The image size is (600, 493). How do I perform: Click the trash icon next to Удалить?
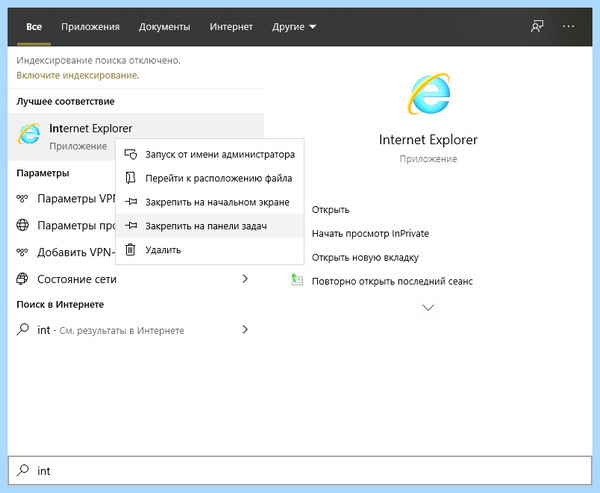tap(131, 250)
